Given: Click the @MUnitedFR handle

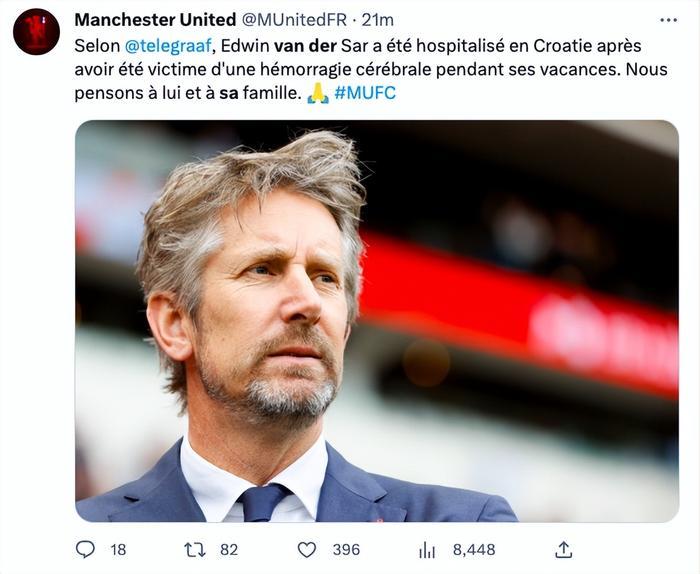Looking at the screenshot, I should coord(294,20).
